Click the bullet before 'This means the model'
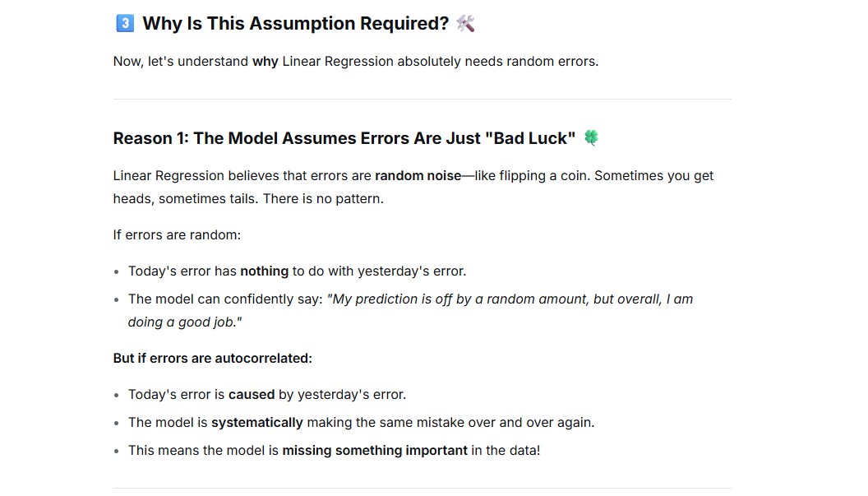The image size is (868, 496). [116, 451]
